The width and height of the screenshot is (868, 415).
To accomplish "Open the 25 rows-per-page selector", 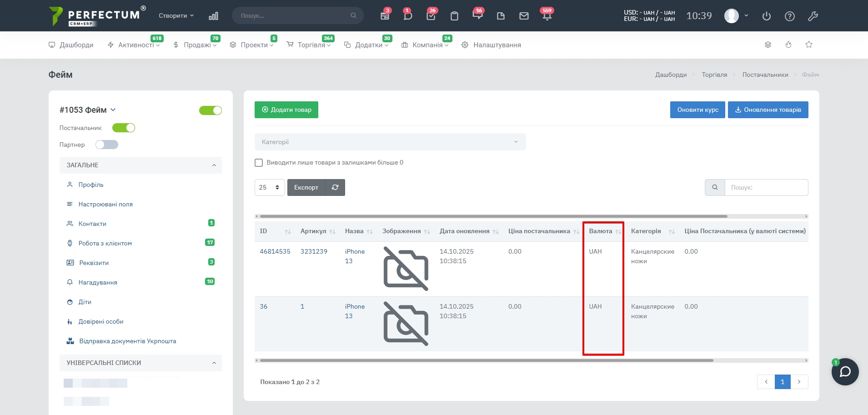I will coord(269,187).
